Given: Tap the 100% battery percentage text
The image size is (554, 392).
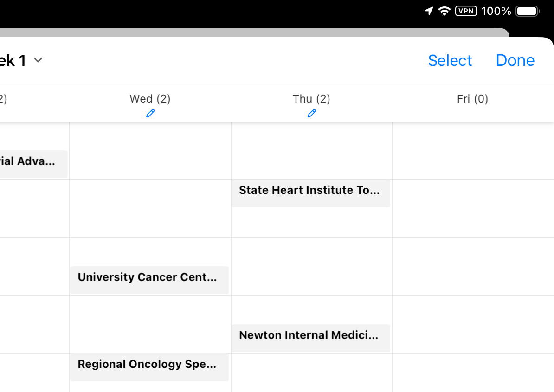Looking at the screenshot, I should point(496,11).
